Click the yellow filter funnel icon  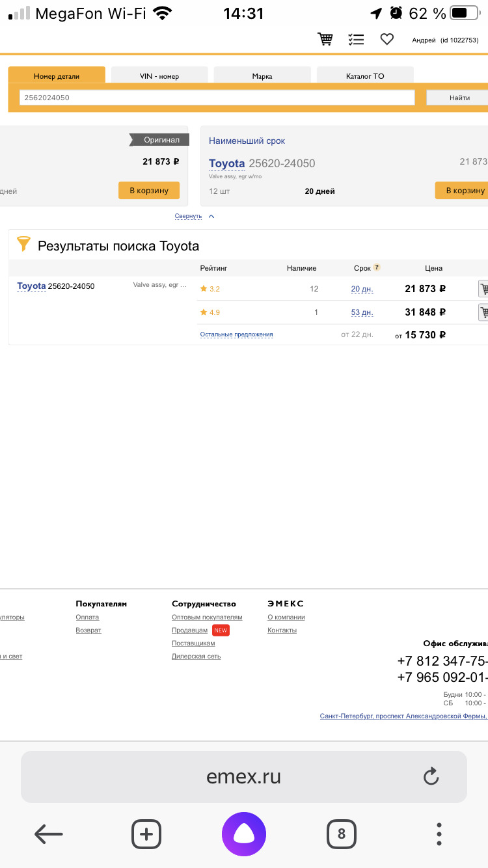pyautogui.click(x=23, y=245)
